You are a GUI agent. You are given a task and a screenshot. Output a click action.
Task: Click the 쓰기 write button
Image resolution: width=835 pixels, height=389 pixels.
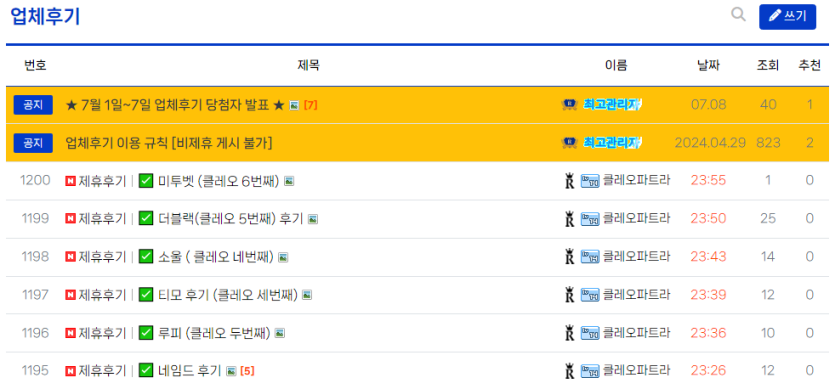tap(787, 17)
